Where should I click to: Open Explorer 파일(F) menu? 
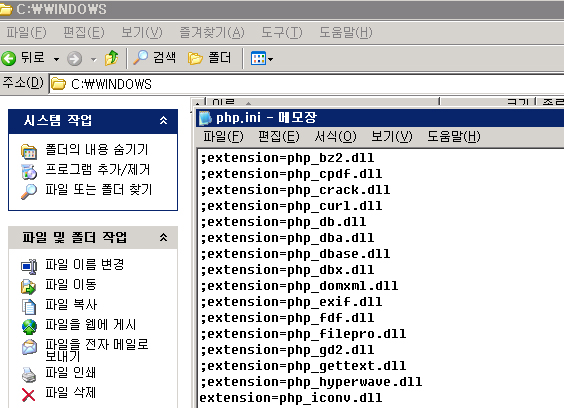click(26, 33)
